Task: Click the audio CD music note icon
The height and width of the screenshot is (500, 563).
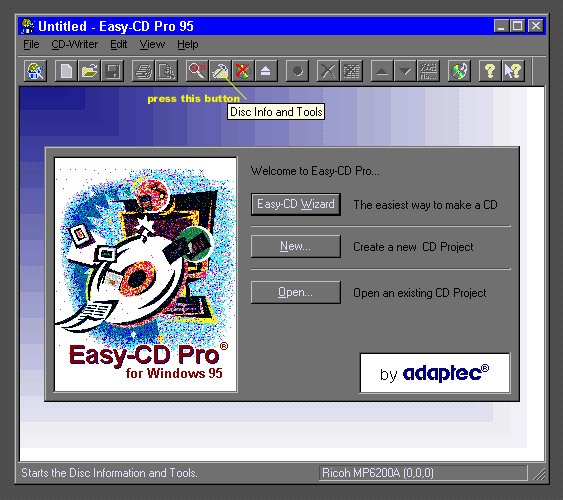Action: pyautogui.click(x=459, y=71)
